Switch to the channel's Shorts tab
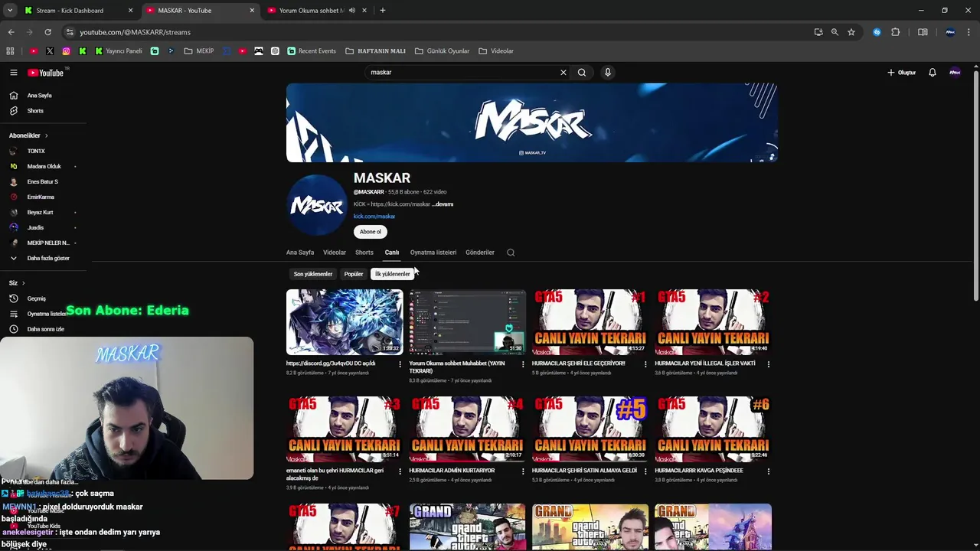Viewport: 980px width, 551px height. 364,253
